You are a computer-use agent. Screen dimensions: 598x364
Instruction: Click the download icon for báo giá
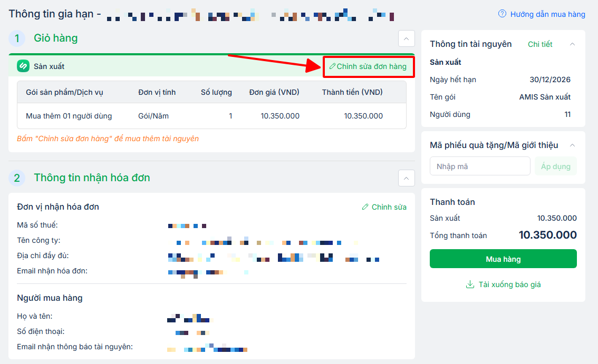470,284
